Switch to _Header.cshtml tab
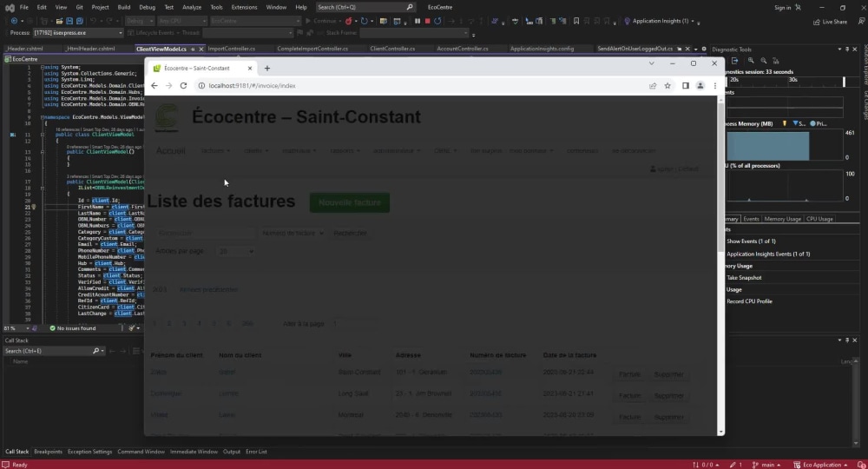The width and height of the screenshot is (868, 469). point(25,49)
